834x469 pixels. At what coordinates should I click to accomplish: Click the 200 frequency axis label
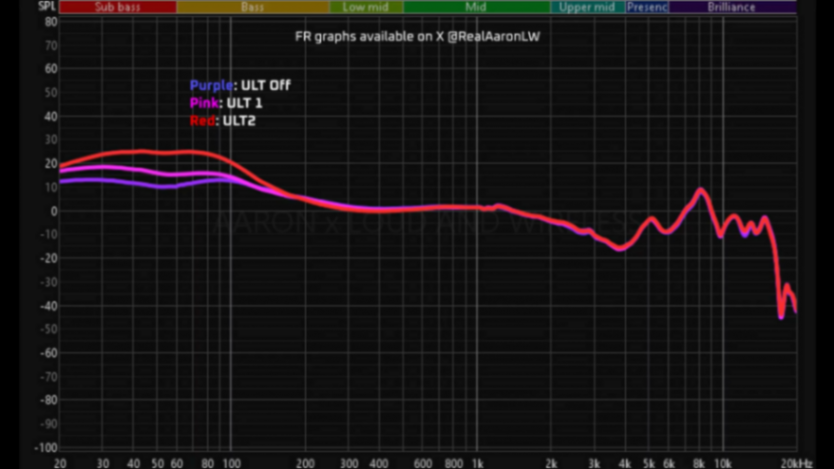click(x=305, y=463)
